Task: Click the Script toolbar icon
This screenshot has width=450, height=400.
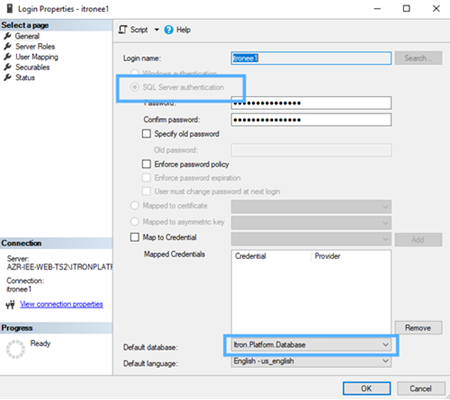Action: (123, 30)
